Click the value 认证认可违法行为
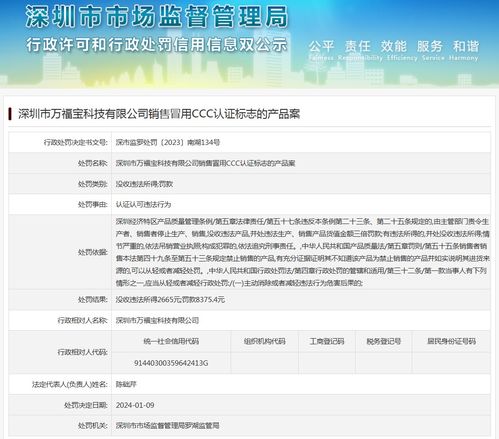Image resolution: width=499 pixels, height=439 pixels. tap(143, 204)
